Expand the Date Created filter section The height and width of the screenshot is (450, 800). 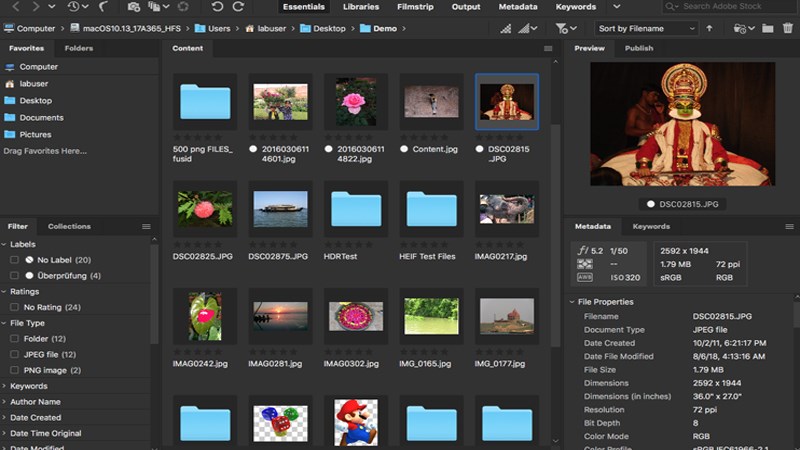(x=4, y=418)
